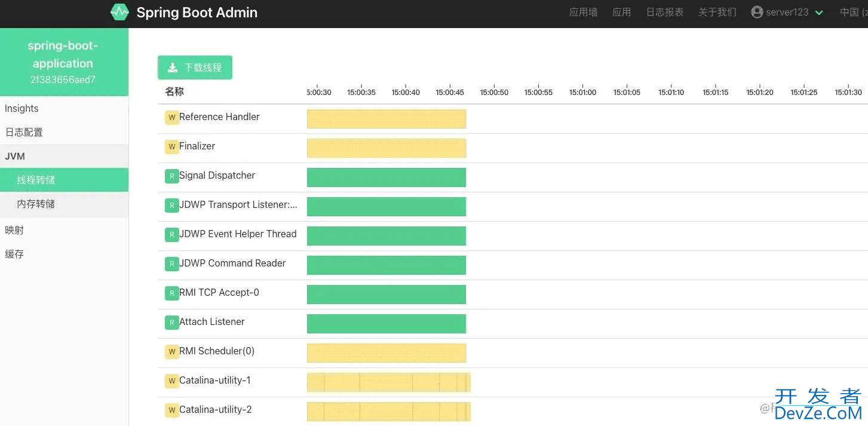Image resolution: width=868 pixels, height=426 pixels.
Task: Click the JDWP Command Reader thread name
Action: pos(232,263)
